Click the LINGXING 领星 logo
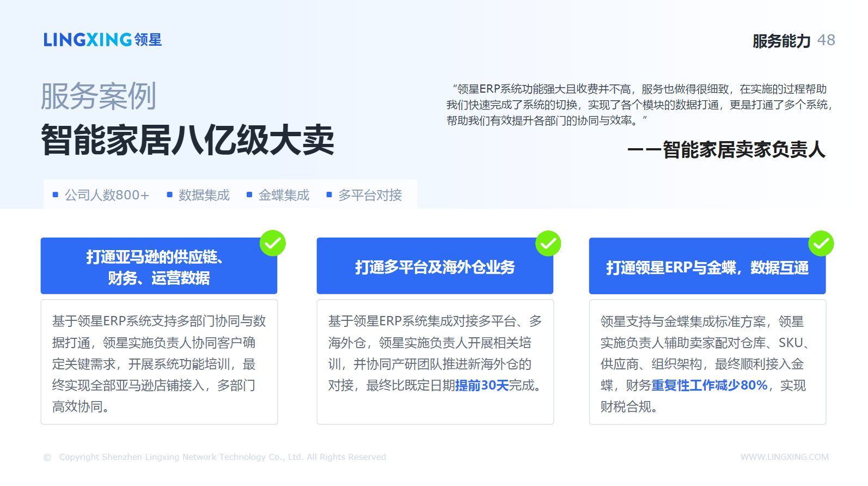 coord(103,40)
